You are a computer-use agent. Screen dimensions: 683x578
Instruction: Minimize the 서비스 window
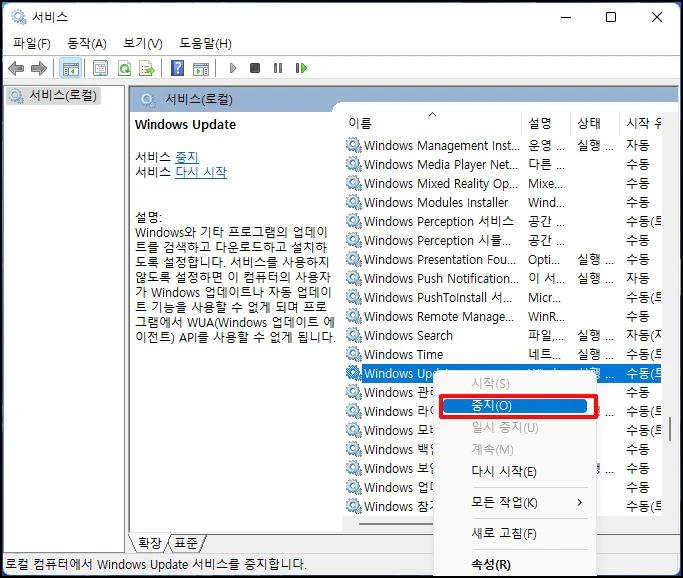coord(566,17)
